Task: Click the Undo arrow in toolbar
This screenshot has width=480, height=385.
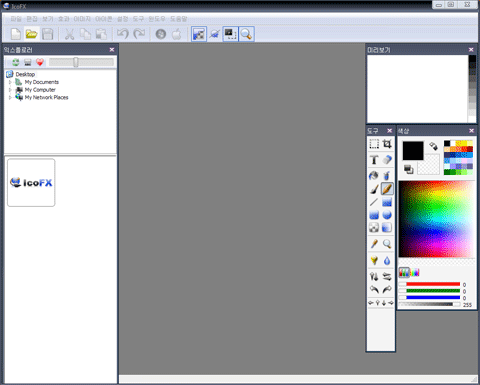Action: click(x=123, y=34)
